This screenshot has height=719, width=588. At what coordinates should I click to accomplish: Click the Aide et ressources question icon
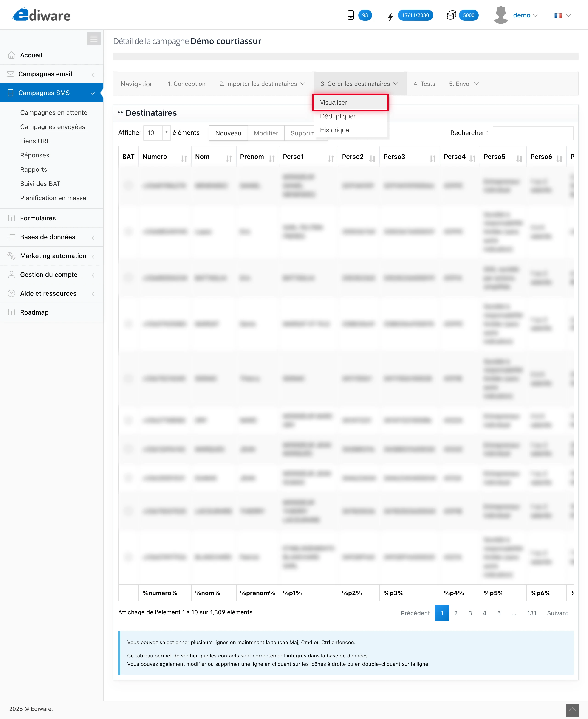(x=11, y=293)
